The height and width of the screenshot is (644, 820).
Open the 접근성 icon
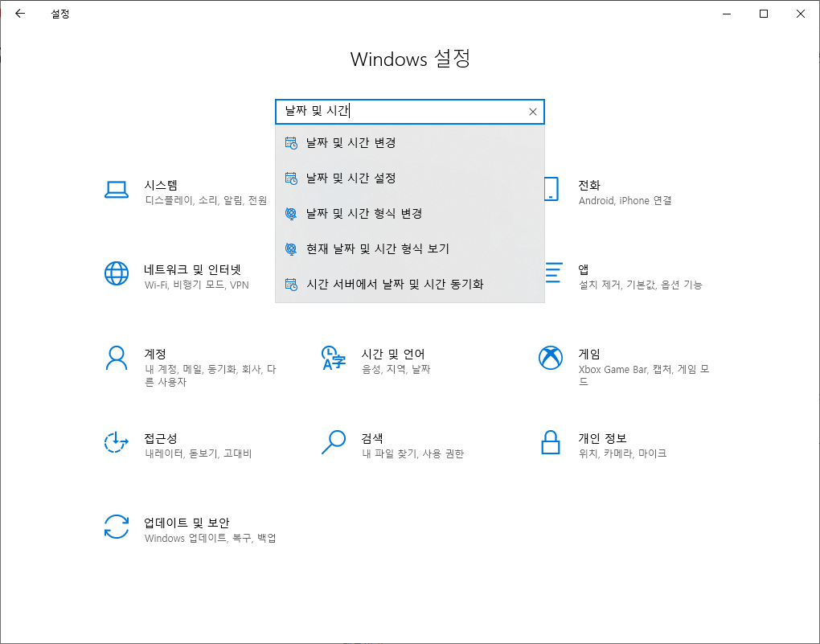[116, 442]
